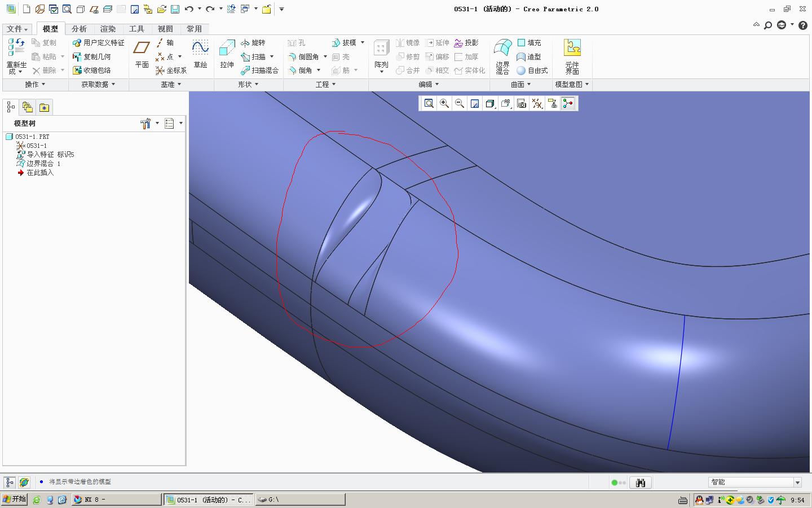Toggle the navigator panel from status bar

(10, 483)
